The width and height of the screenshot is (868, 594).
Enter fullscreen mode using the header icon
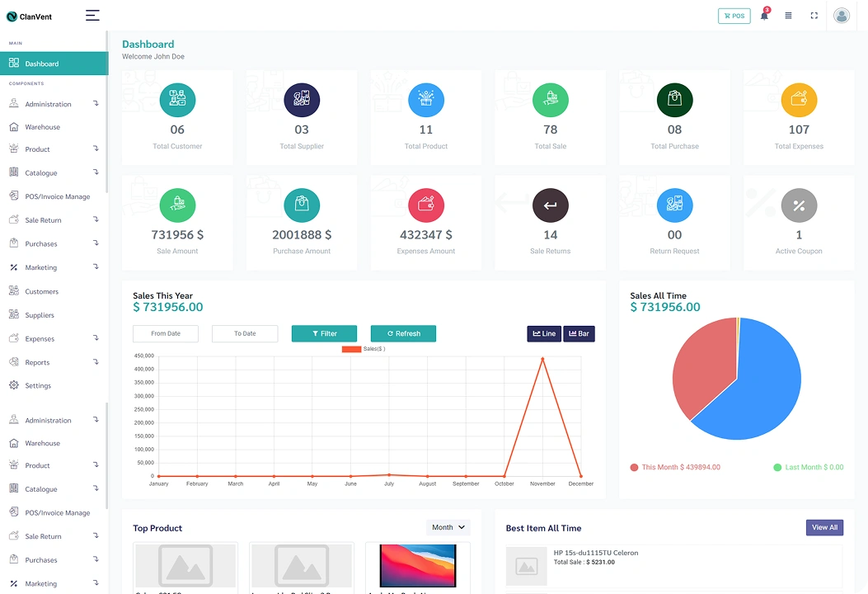coord(814,16)
